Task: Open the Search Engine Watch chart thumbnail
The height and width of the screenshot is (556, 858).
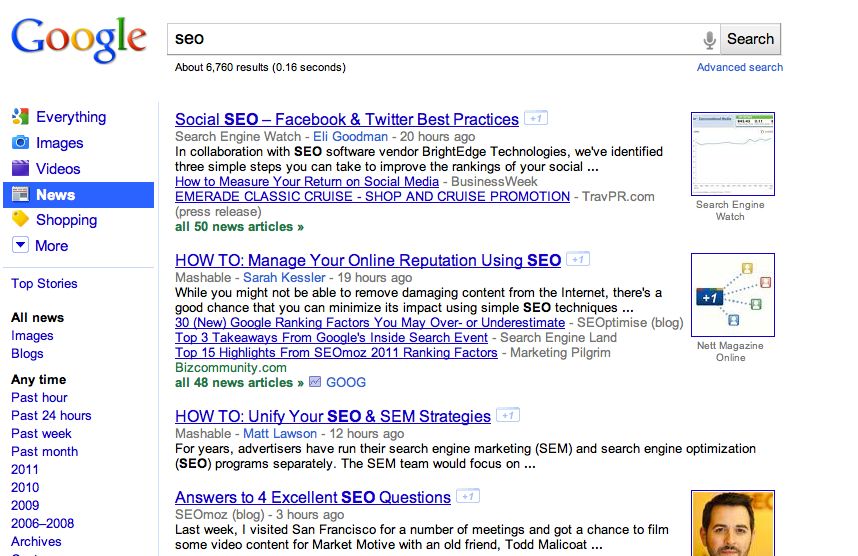Action: pos(732,153)
